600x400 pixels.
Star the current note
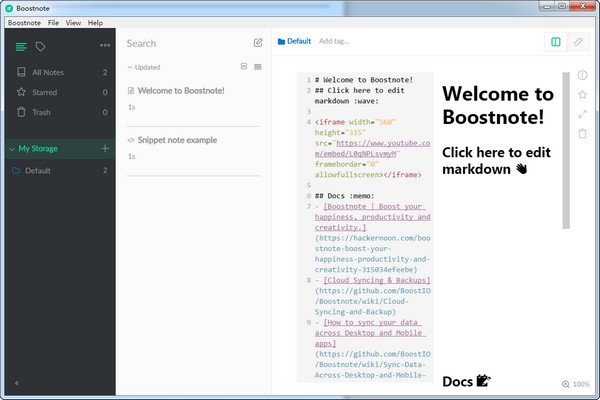point(582,95)
